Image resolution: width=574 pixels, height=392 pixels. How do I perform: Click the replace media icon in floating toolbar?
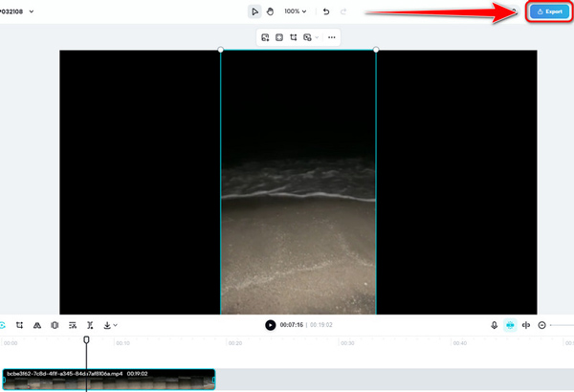pos(307,37)
